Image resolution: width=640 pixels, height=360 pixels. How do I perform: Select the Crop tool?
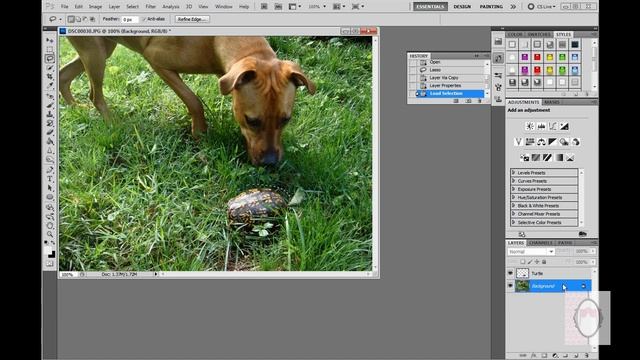[x=49, y=76]
